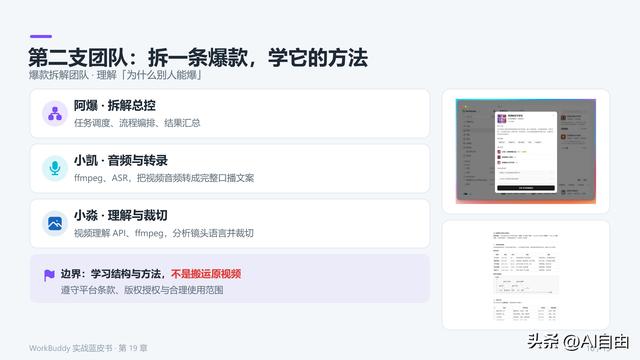Click the red text 不是搬运原视频

[206, 274]
